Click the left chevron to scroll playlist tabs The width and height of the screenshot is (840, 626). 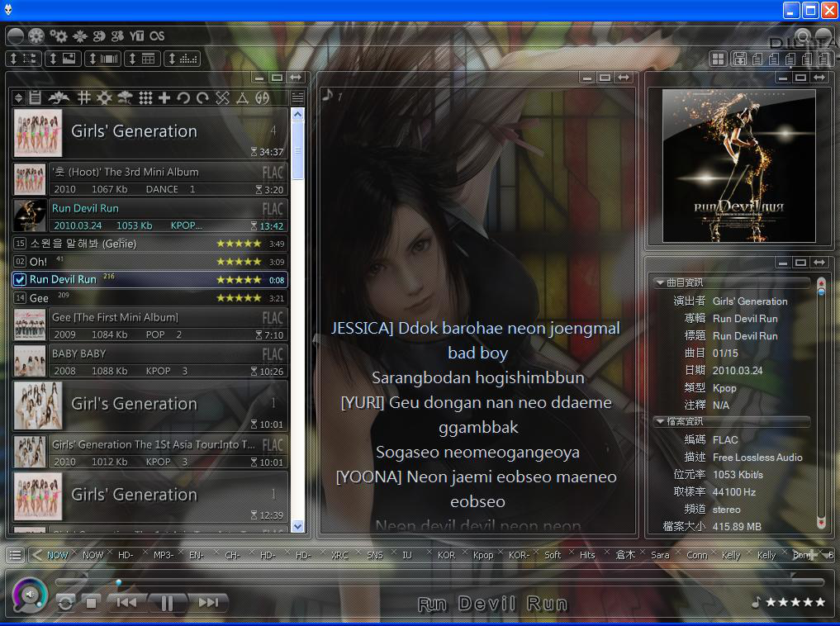point(36,555)
